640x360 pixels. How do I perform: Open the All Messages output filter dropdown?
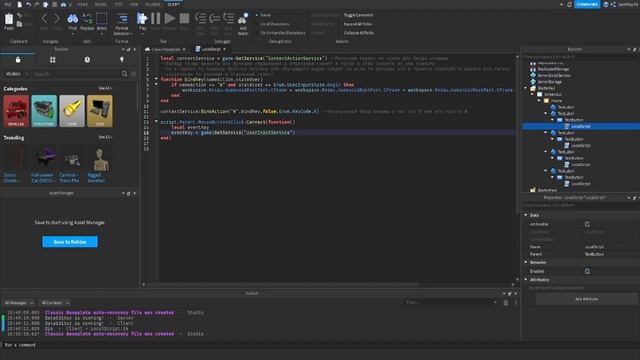pyautogui.click(x=18, y=303)
